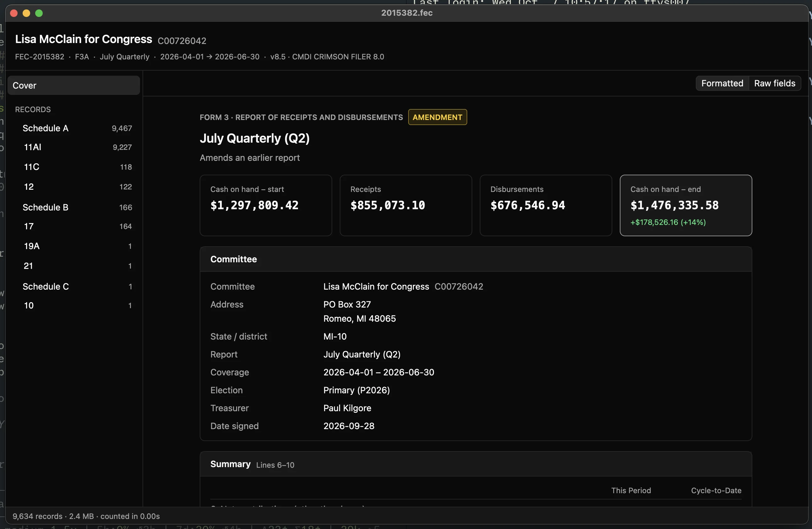Screen dimensions: 812x529
Task: Click the green +$178,526.16 (+14%) change text
Action: pyautogui.click(x=668, y=222)
